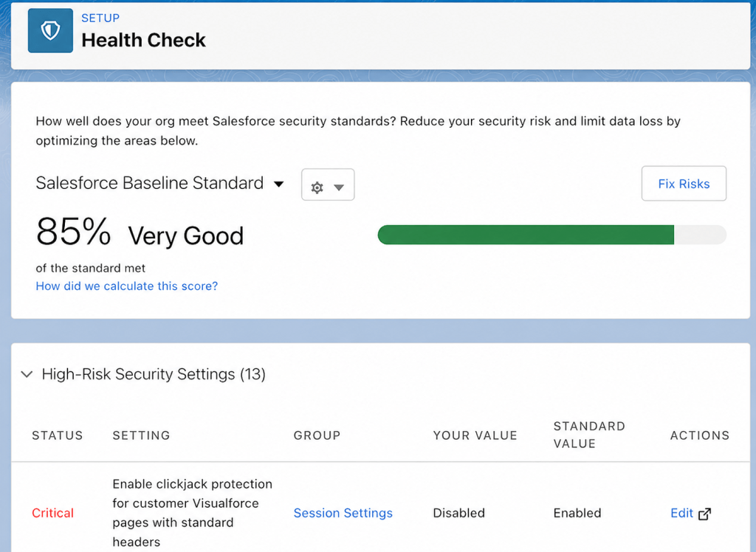Click the SETUP breadcrumb label
756x552 pixels.
(x=100, y=18)
